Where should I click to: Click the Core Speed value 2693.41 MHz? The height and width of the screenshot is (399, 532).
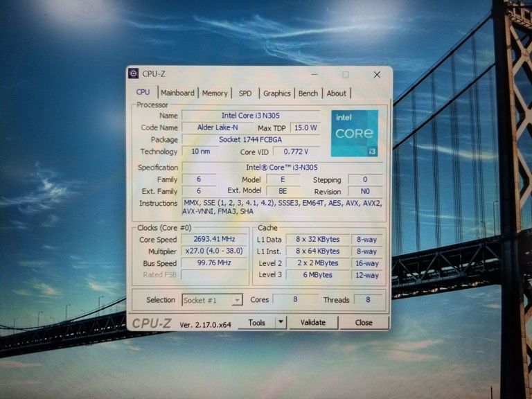pyautogui.click(x=215, y=239)
